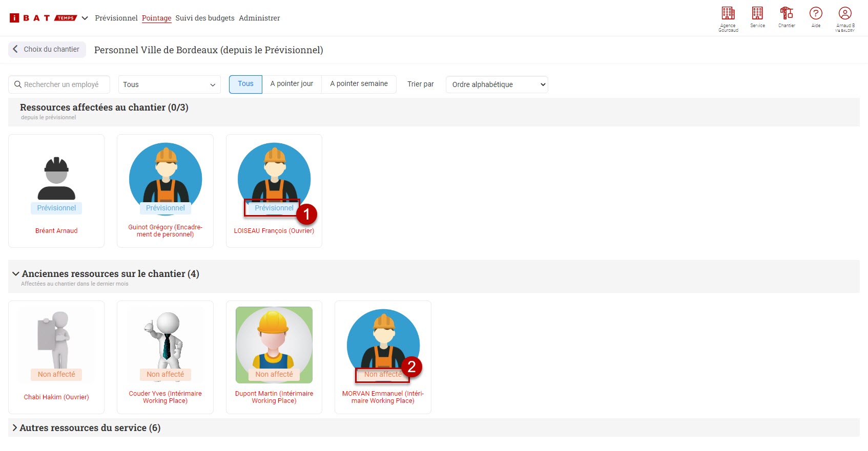
Task: Switch filter to A pointer jour
Action: (x=292, y=84)
